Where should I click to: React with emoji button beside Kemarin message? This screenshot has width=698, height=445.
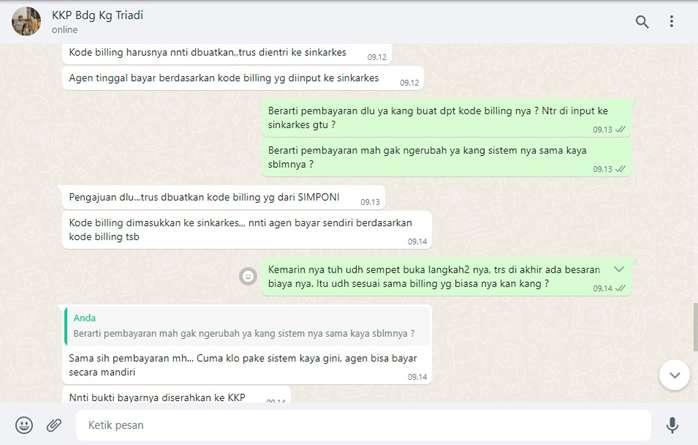[248, 276]
